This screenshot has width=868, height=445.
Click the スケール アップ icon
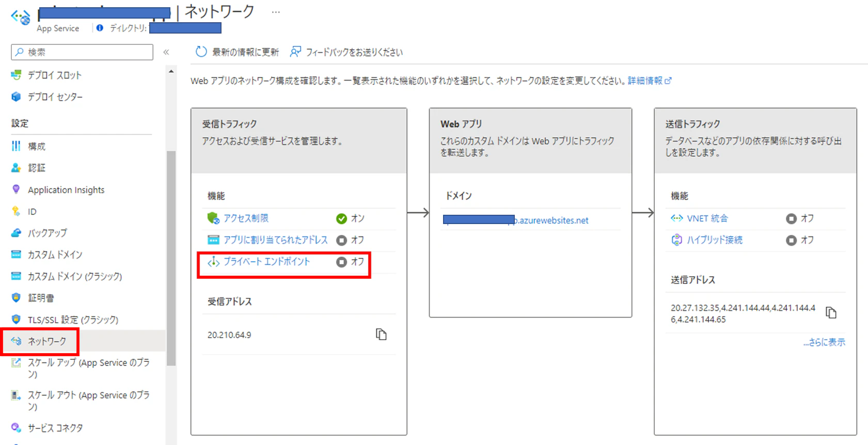pos(17,363)
